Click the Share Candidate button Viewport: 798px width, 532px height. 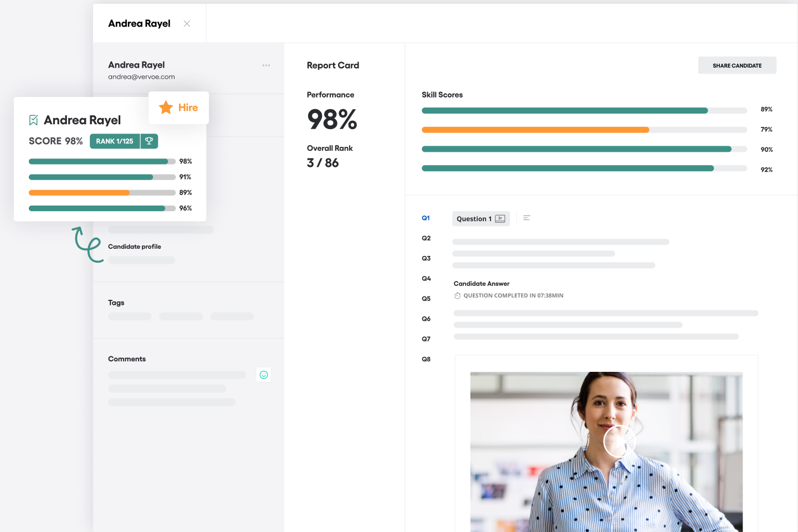[x=736, y=65]
